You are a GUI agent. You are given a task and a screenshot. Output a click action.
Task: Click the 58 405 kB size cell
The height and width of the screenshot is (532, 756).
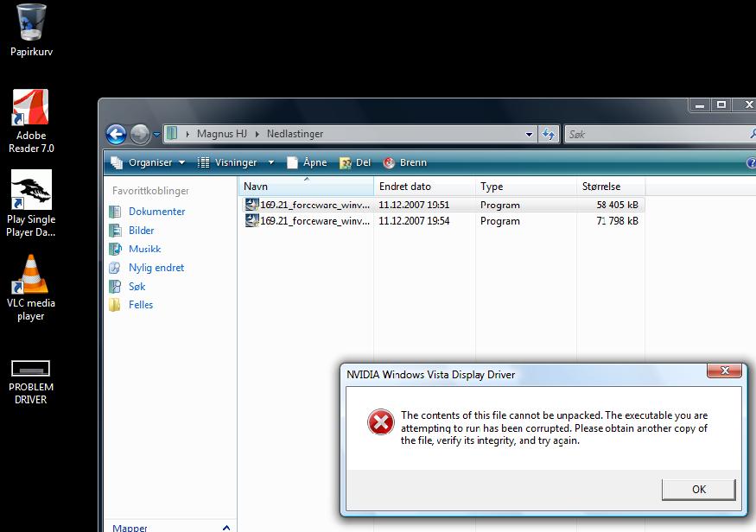(x=617, y=205)
